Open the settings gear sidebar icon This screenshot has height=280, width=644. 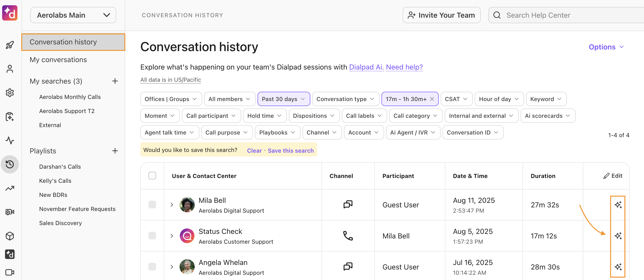tap(10, 93)
